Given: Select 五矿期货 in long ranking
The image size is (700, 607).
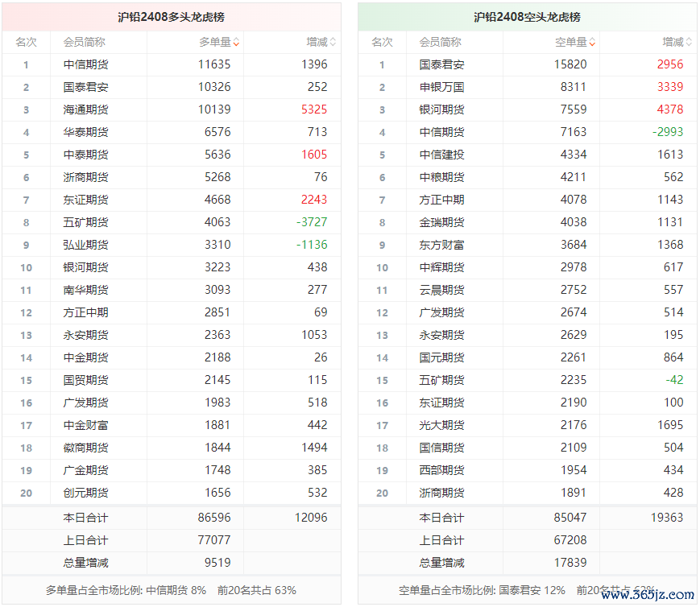Looking at the screenshot, I should click(x=85, y=222).
